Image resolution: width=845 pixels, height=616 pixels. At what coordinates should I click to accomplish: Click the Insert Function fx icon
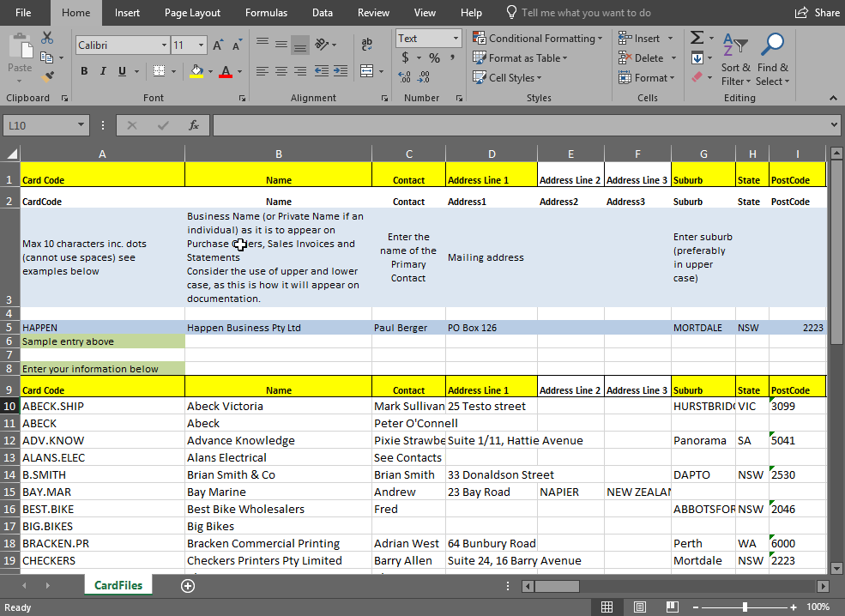[194, 125]
